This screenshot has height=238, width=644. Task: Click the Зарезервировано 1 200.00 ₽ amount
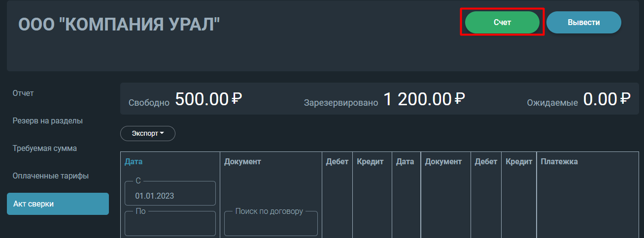[x=384, y=99]
